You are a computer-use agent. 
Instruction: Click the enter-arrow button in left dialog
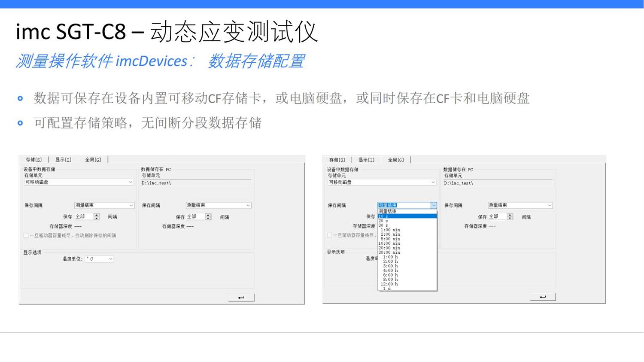(241, 297)
